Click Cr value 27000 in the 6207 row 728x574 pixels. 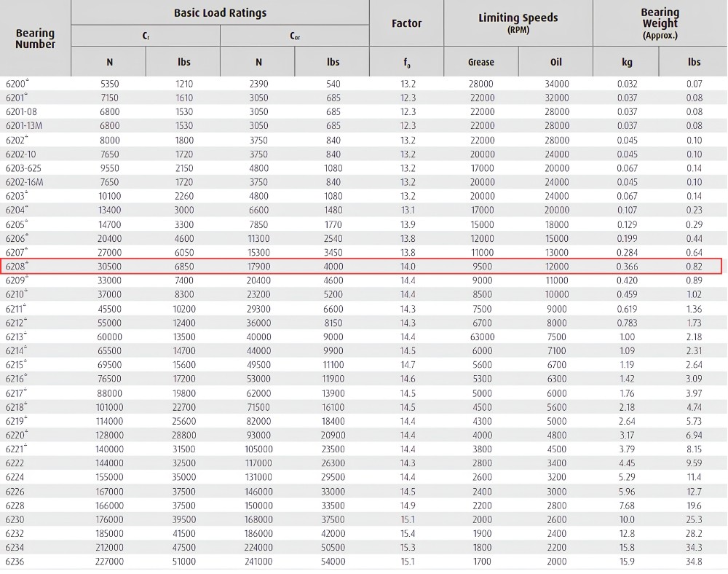(x=110, y=253)
